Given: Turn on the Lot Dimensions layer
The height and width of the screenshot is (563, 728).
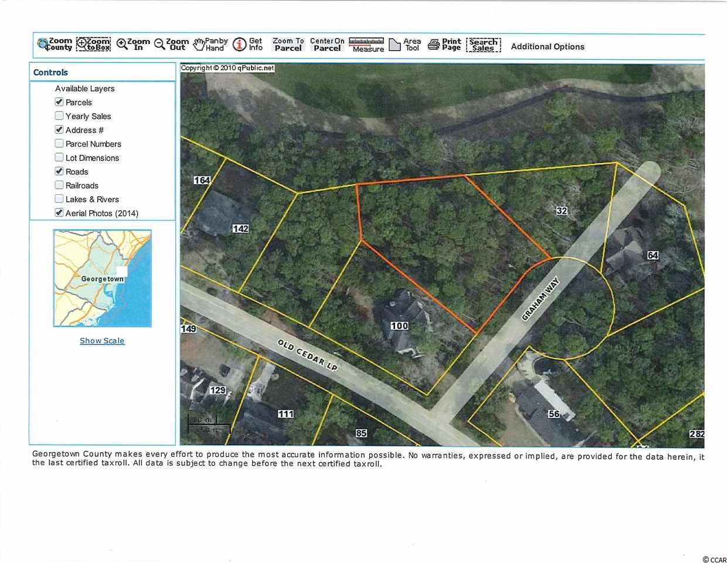Looking at the screenshot, I should (x=59, y=157).
